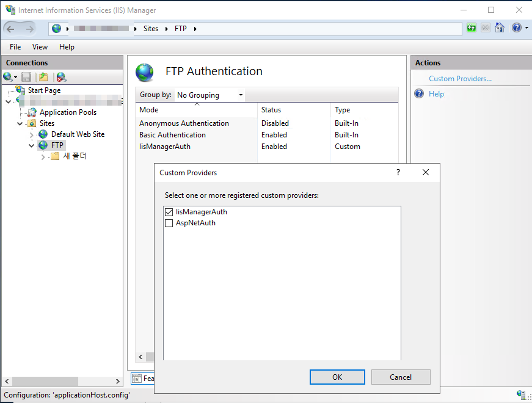Select the Sites node in tree

coord(47,123)
